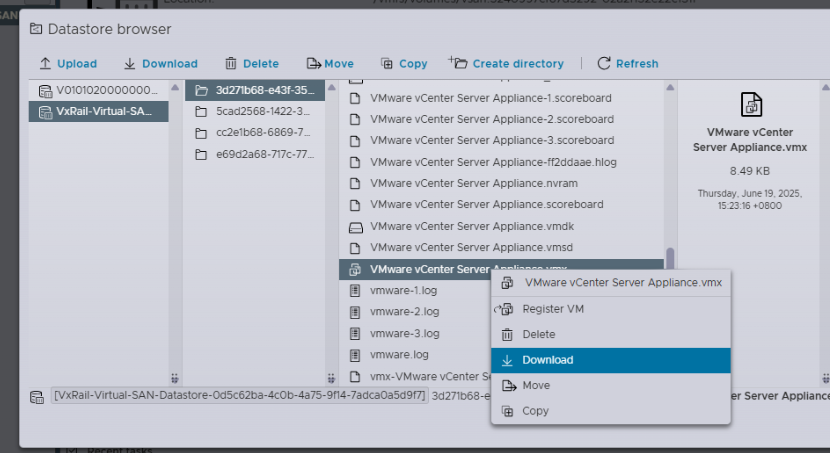
Task: Select the V0101020000000 datastore
Action: tap(98, 90)
